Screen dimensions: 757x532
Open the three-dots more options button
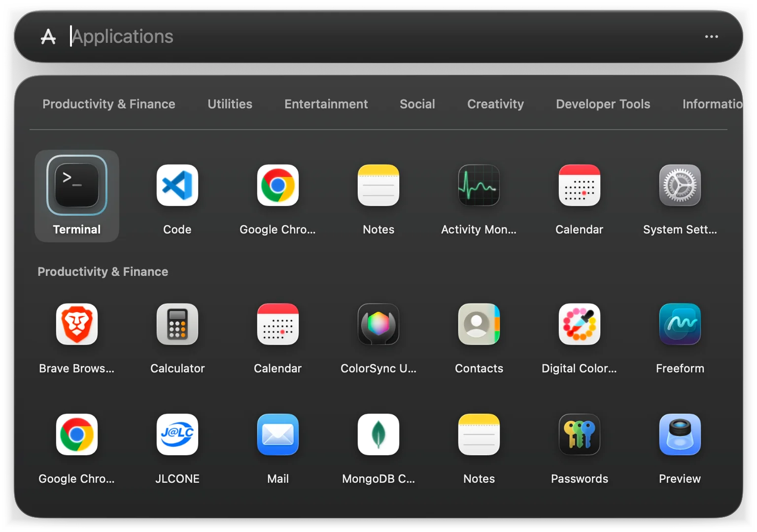[711, 36]
